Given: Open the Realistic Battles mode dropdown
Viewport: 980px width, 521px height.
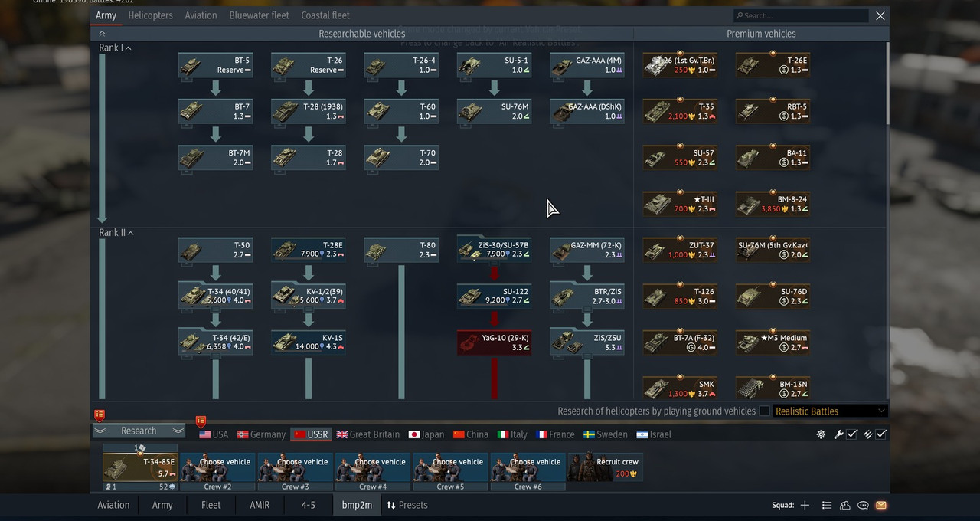Looking at the screenshot, I should click(830, 411).
